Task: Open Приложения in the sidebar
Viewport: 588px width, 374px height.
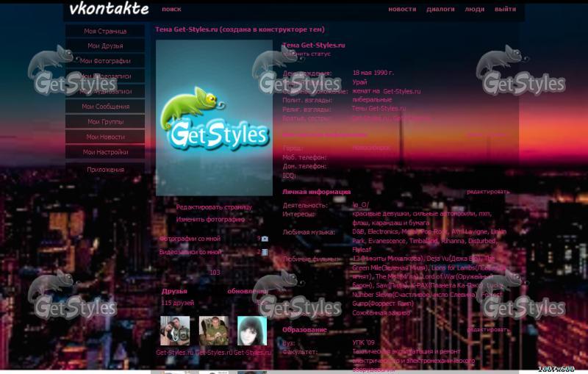Action: click(x=105, y=170)
